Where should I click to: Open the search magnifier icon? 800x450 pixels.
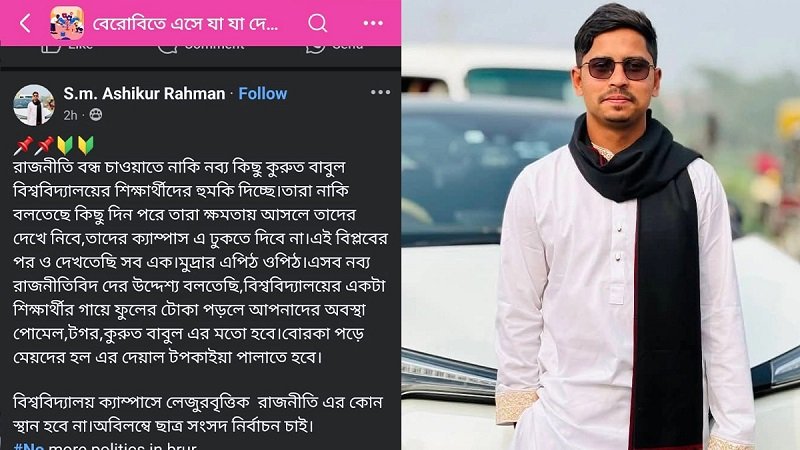pos(317,23)
